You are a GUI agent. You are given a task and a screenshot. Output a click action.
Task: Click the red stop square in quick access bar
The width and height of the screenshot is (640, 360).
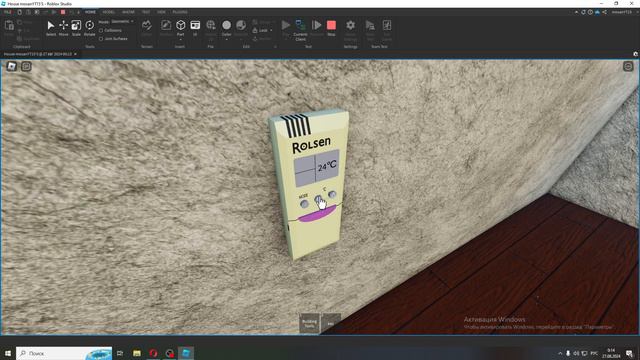coord(63,12)
